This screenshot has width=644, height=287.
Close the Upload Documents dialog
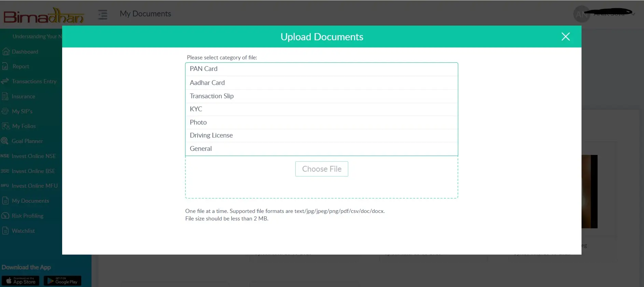[565, 37]
